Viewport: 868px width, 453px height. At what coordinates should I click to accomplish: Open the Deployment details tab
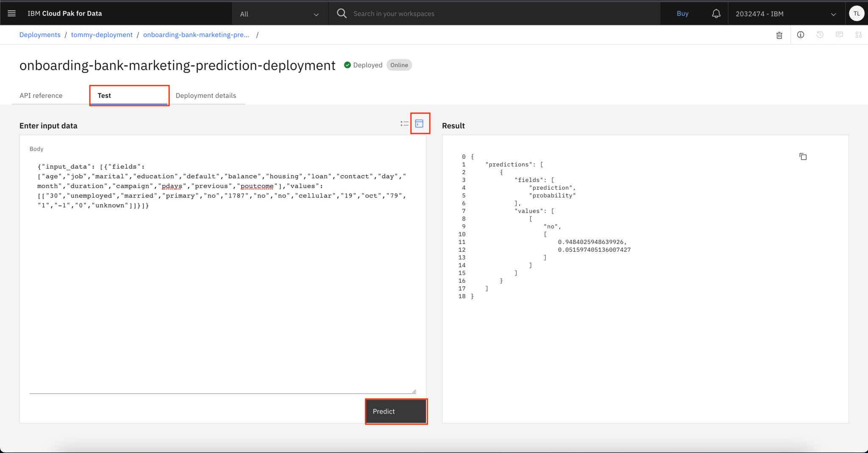[206, 95]
